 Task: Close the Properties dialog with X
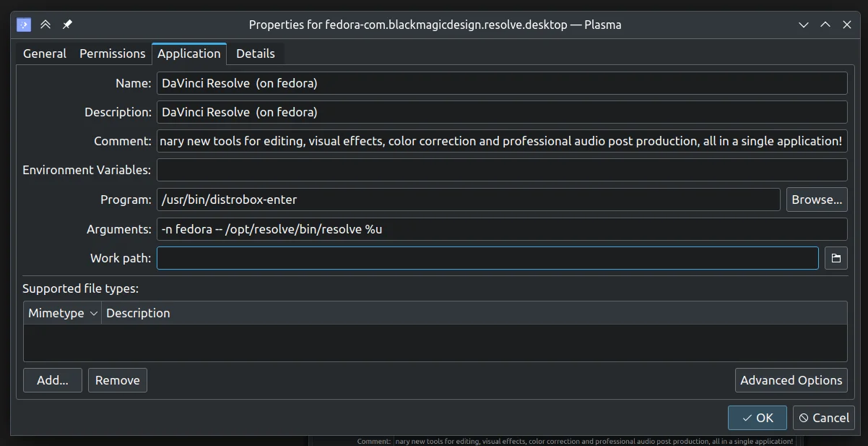[x=847, y=25]
